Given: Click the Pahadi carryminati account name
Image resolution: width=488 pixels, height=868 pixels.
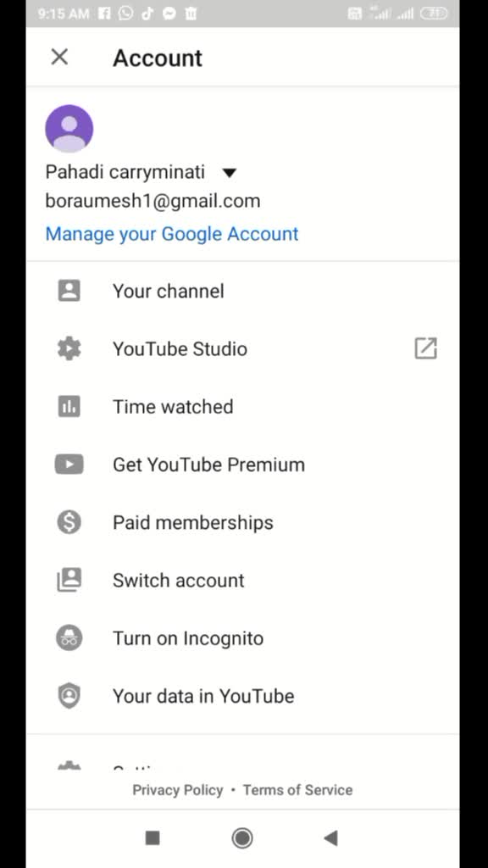Looking at the screenshot, I should [x=125, y=172].
